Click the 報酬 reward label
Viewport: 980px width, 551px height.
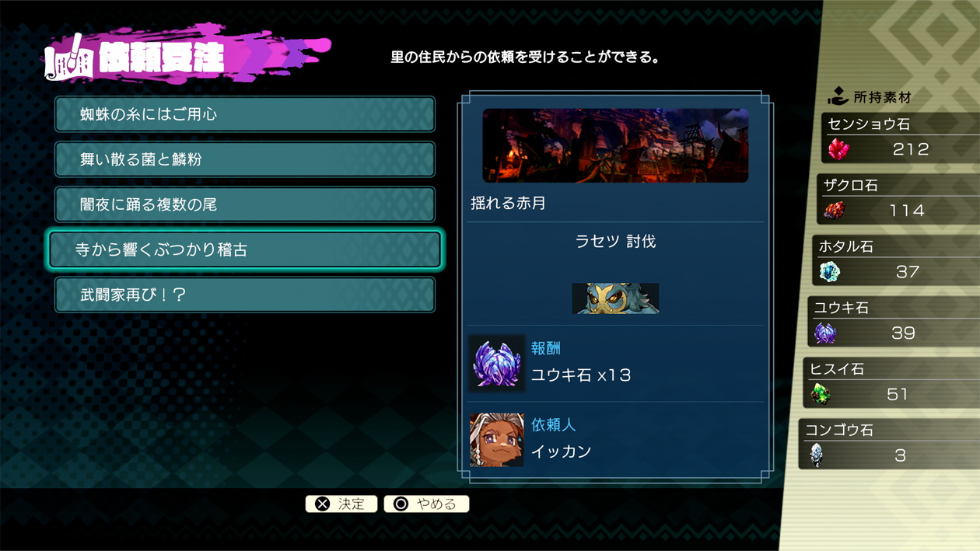[x=546, y=349]
